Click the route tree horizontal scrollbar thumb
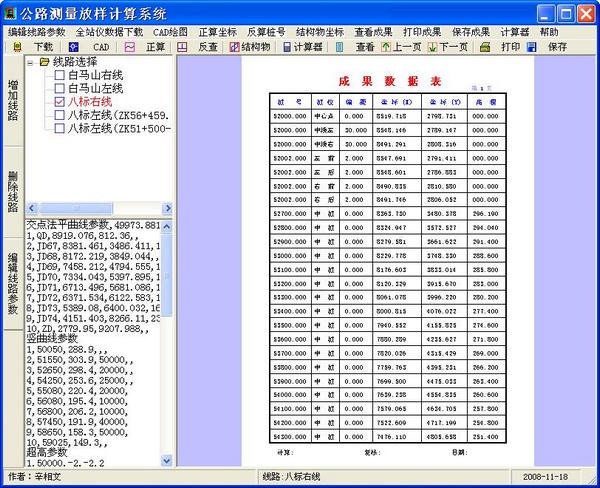The image size is (600, 488). [76, 208]
